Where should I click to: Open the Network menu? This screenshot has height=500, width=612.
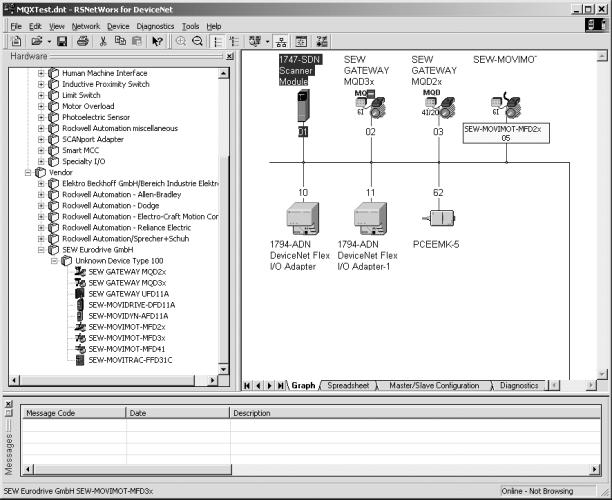[x=86, y=27]
